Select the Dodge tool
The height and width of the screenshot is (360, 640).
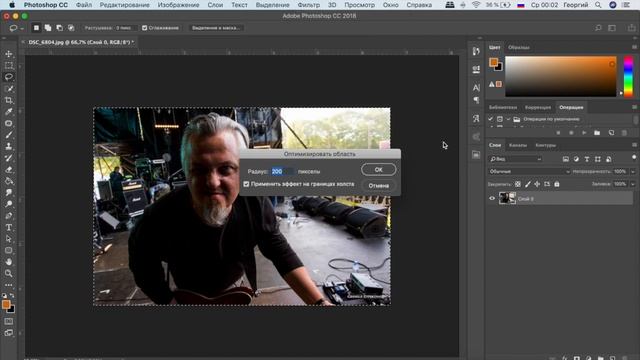[x=9, y=204]
